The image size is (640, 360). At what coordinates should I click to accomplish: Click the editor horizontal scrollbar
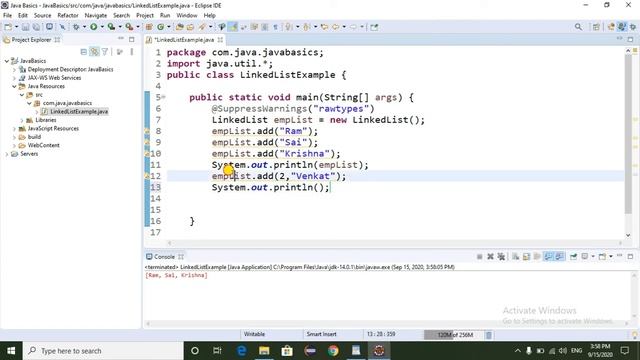(x=394, y=243)
